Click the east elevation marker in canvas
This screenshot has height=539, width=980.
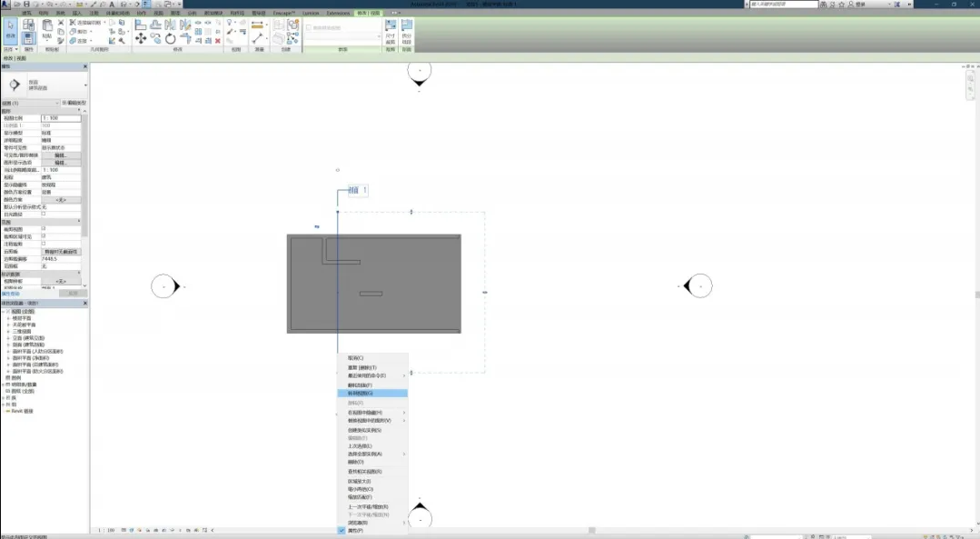click(x=698, y=286)
